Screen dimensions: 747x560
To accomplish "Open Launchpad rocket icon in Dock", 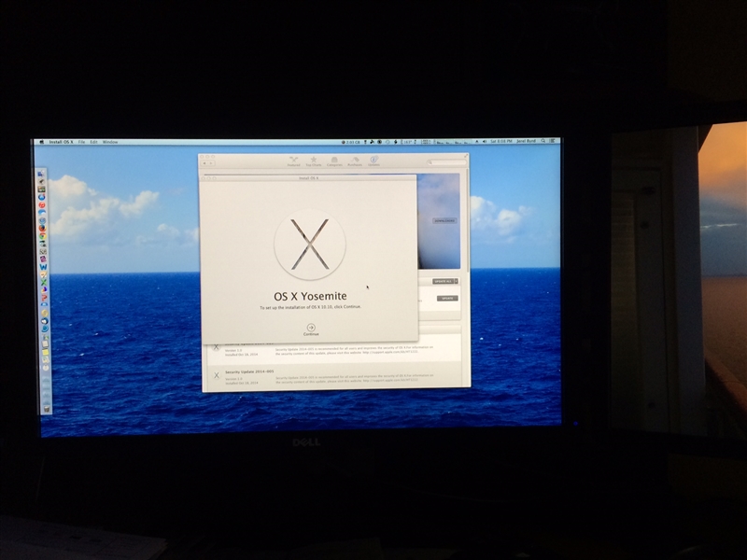I will click(41, 181).
